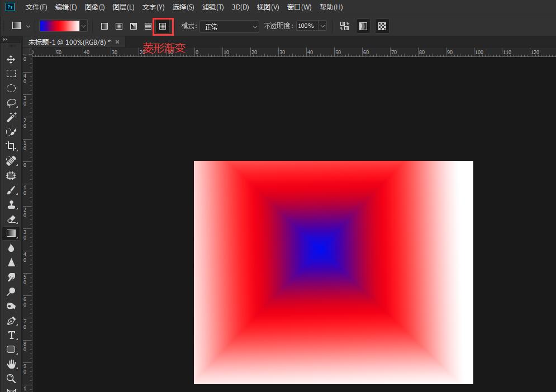The width and height of the screenshot is (556, 392).
Task: Select the Elliptical Marquee tool
Action: point(11,88)
